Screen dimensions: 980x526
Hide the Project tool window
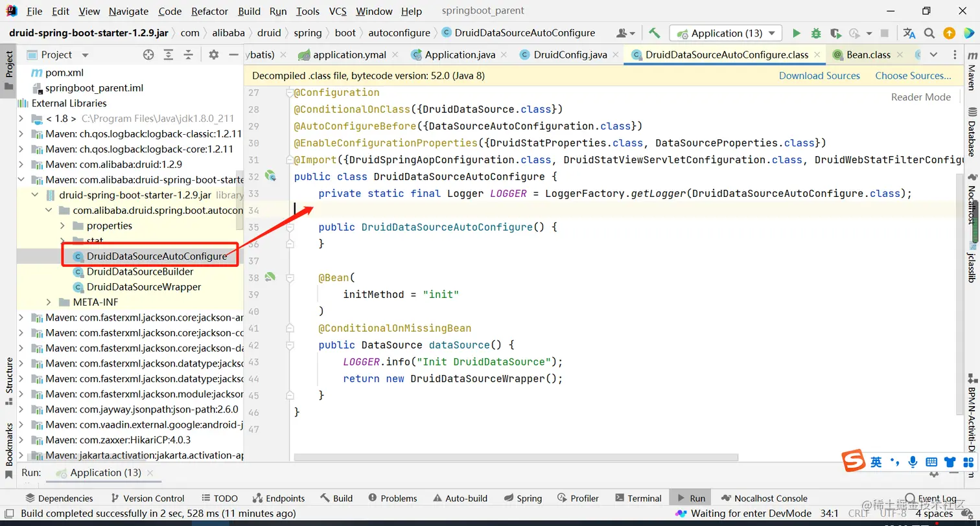[x=233, y=55]
